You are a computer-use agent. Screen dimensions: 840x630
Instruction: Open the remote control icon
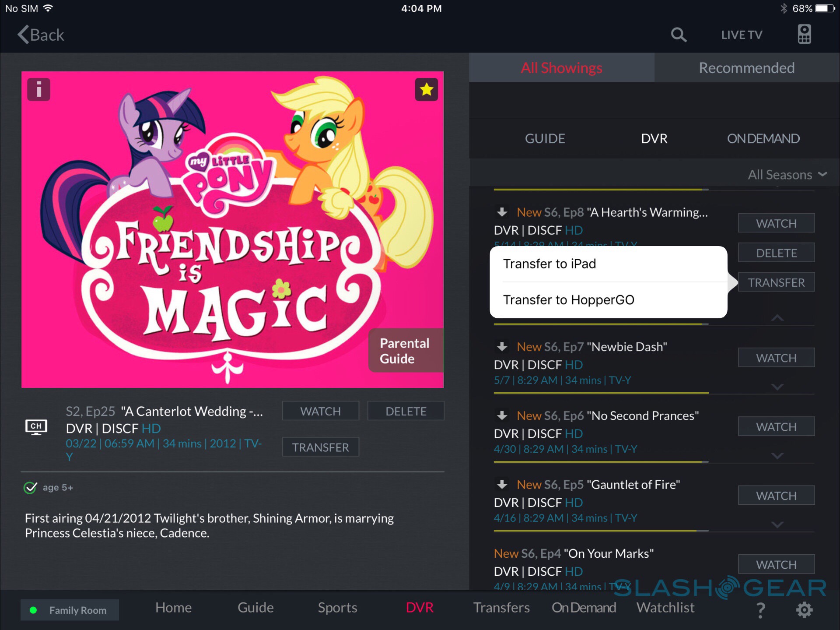coord(804,34)
